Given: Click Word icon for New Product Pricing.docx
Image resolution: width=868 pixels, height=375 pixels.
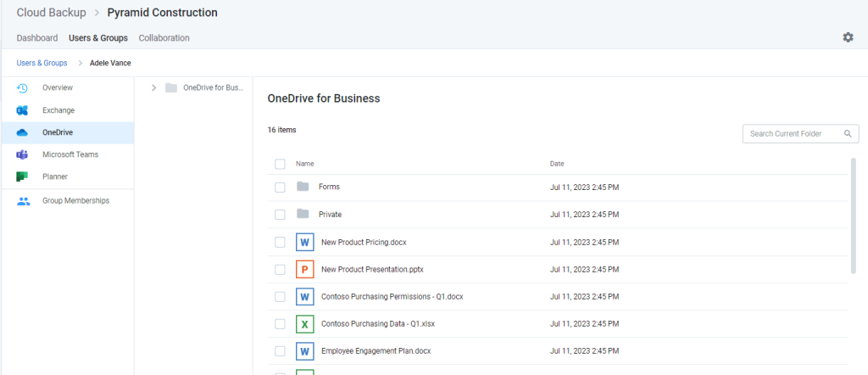Looking at the screenshot, I should (304, 242).
